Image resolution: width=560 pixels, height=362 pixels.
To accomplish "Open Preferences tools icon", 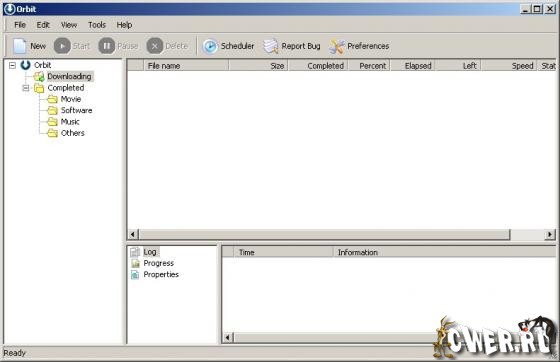I will click(337, 46).
